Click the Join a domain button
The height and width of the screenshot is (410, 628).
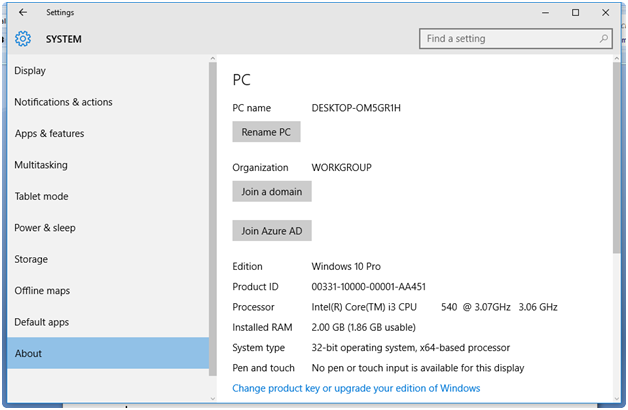pos(272,191)
